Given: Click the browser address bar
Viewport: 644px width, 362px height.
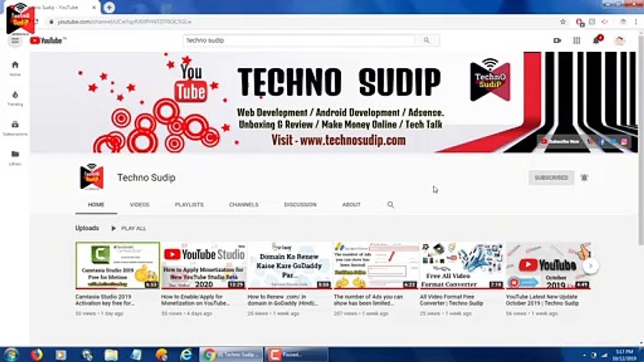Looking at the screenshot, I should click(x=302, y=22).
